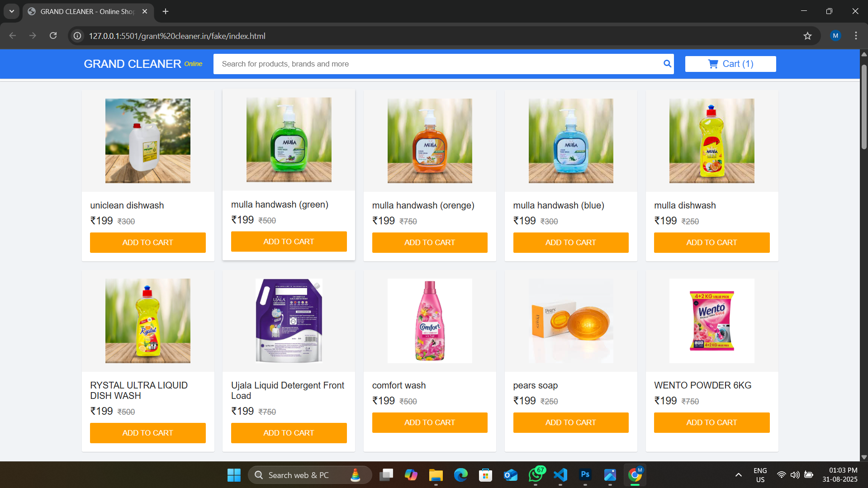Add mulla handwash (green) to cart
868x488 pixels.
pos(289,242)
